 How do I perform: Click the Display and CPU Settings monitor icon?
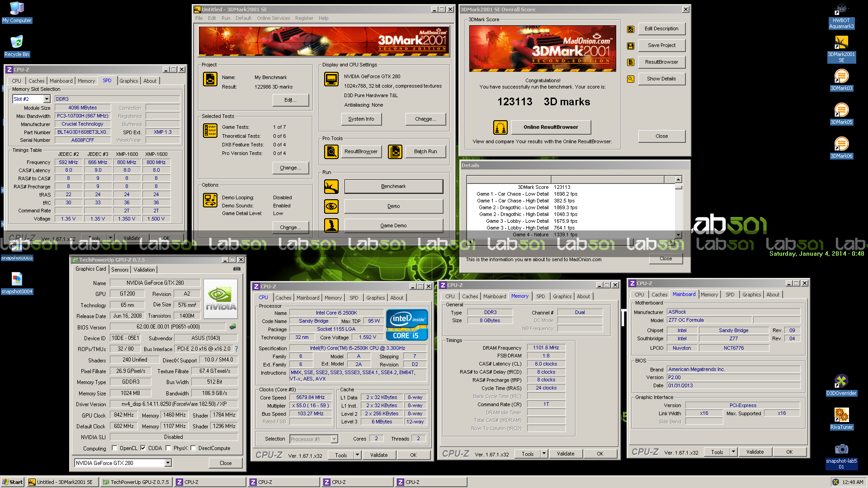[x=331, y=79]
